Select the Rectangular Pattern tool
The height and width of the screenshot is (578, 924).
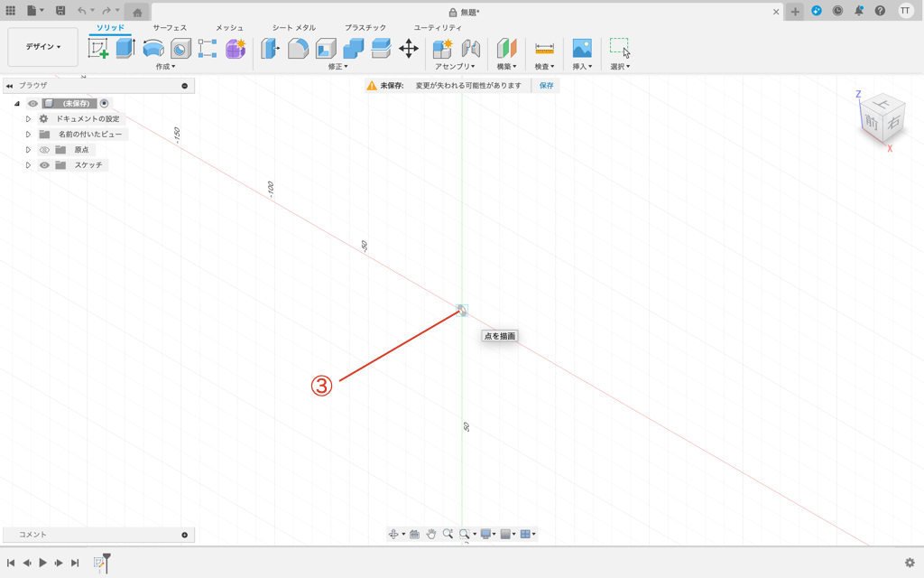click(208, 49)
